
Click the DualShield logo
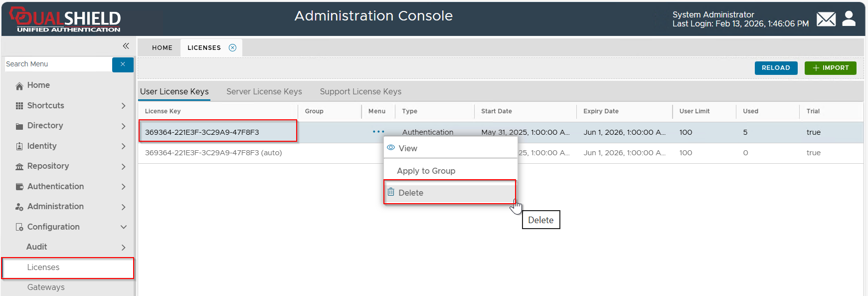tap(66, 19)
